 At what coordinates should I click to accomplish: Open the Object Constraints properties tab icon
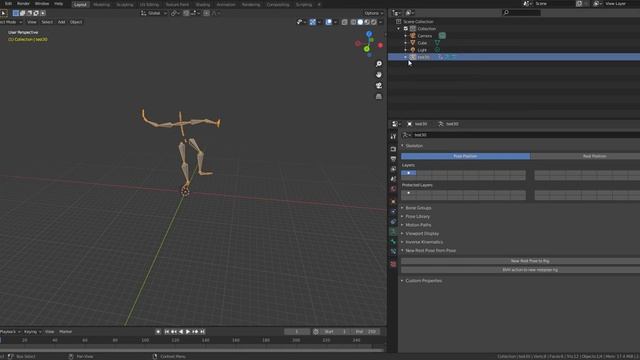393,222
